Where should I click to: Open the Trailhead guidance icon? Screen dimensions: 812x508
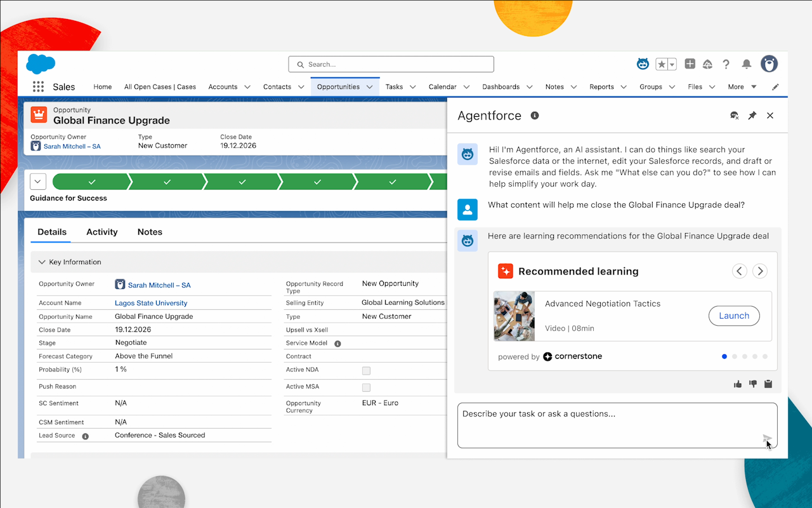tap(708, 64)
